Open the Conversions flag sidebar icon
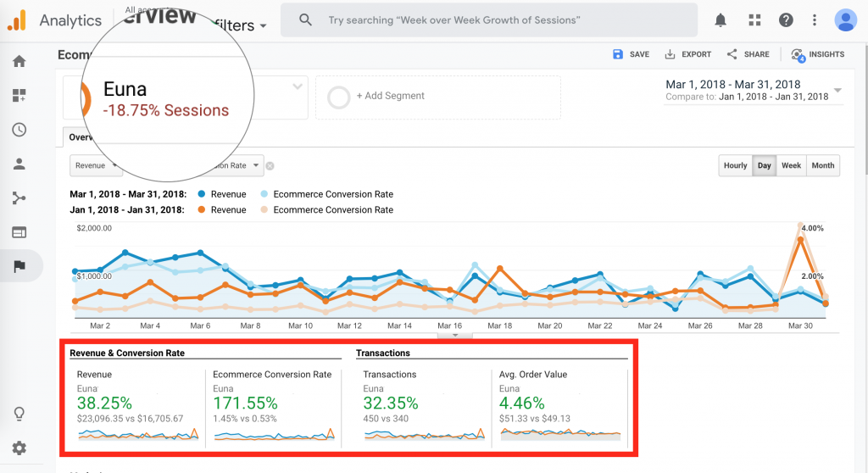 (19, 266)
